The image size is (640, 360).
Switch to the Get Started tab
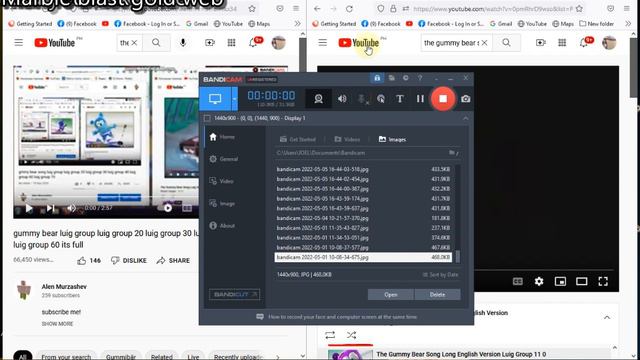click(298, 139)
